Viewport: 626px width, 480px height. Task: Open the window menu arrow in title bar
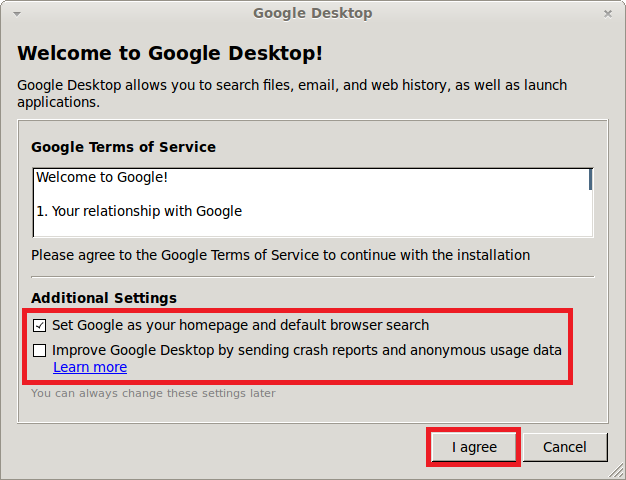(x=17, y=14)
